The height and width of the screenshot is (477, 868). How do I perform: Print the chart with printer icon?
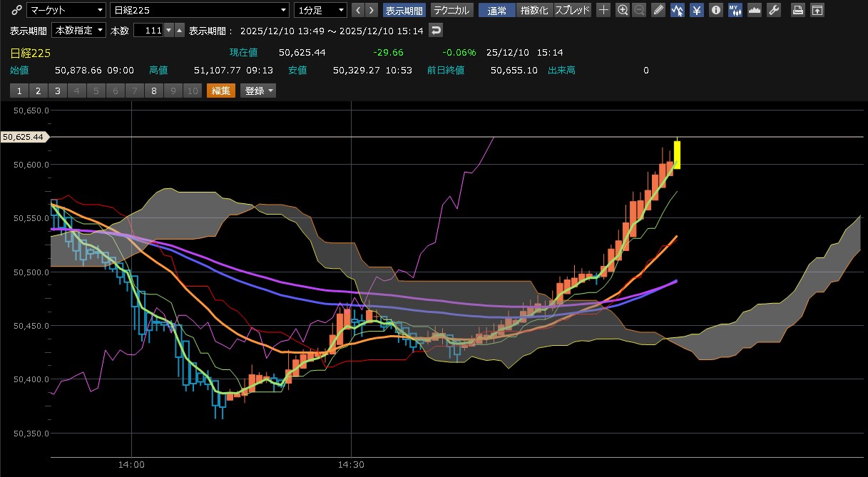(x=798, y=10)
